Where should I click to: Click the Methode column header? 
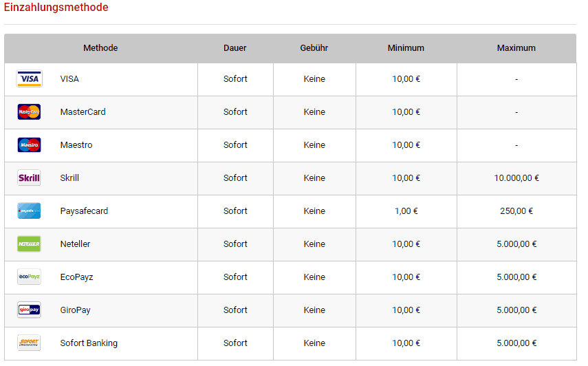pos(100,48)
